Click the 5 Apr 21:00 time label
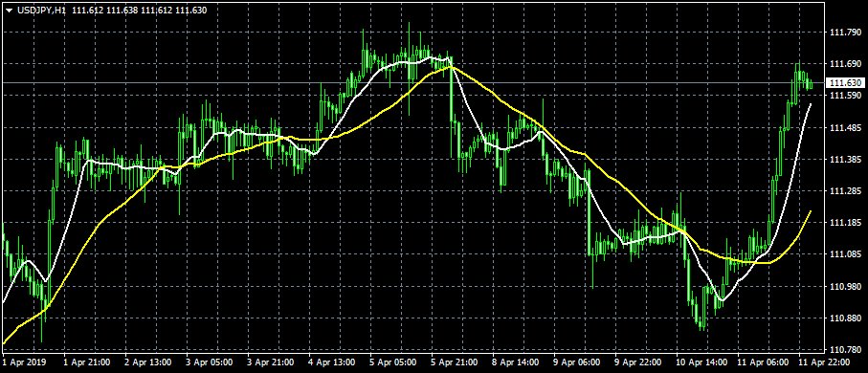The image size is (868, 373). coord(454,362)
